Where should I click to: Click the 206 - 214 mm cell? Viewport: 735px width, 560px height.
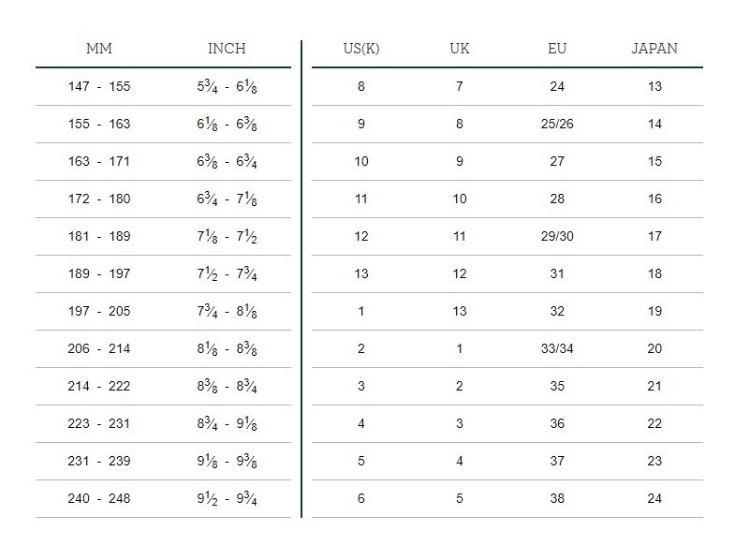tap(99, 348)
